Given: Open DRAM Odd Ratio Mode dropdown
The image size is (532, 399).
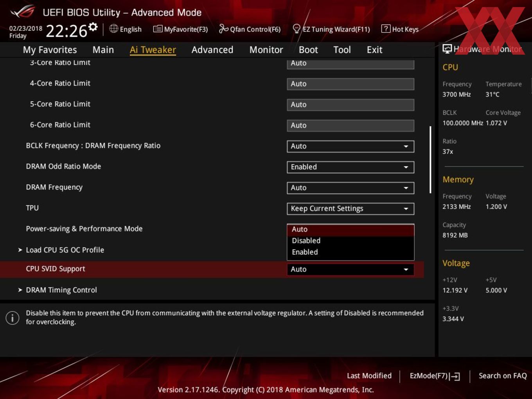Looking at the screenshot, I should 350,167.
